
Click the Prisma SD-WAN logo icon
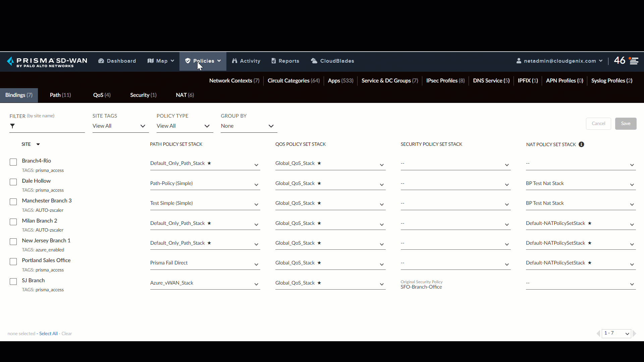[10, 61]
